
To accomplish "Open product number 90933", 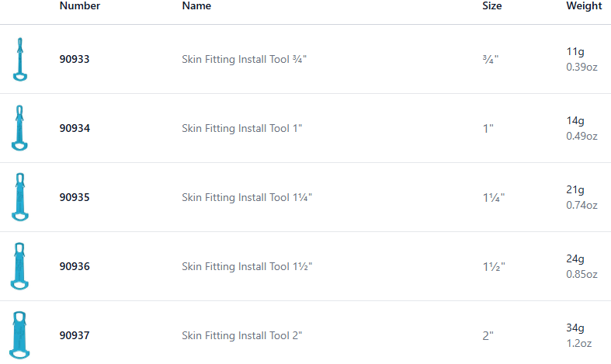I will (75, 59).
